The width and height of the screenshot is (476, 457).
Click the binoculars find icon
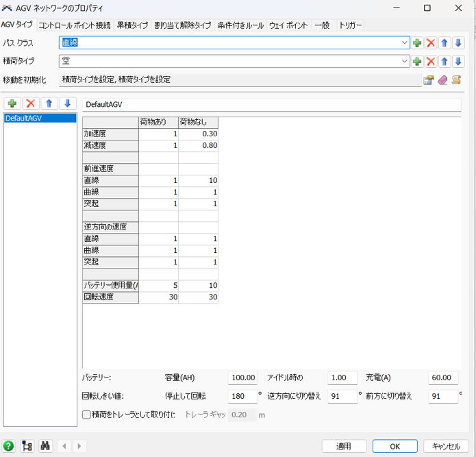point(45,446)
